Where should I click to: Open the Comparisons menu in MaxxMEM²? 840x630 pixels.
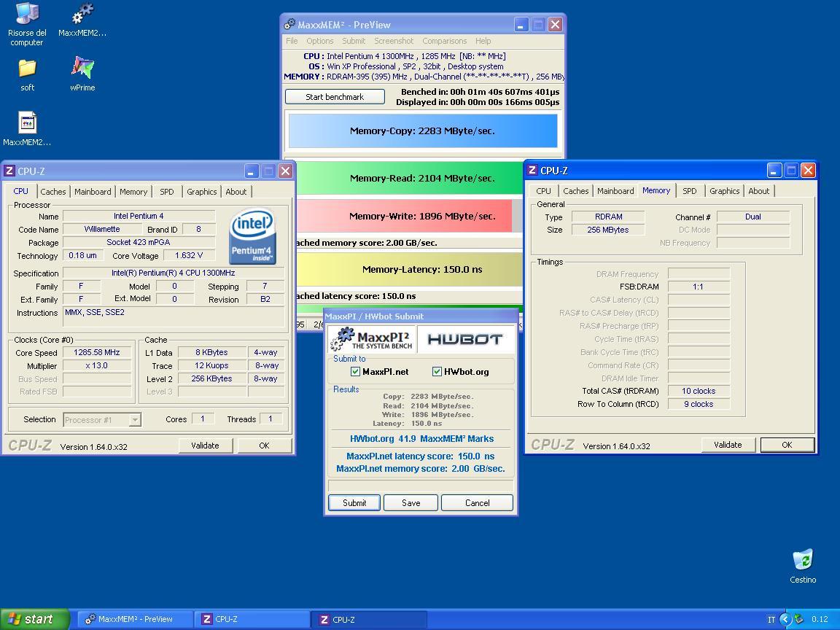445,41
